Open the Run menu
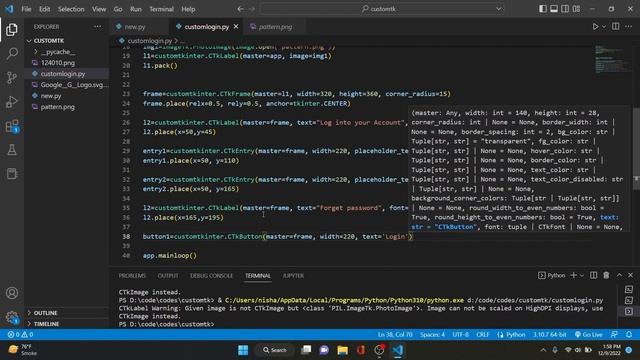This screenshot has width=640, height=360. tap(136, 9)
